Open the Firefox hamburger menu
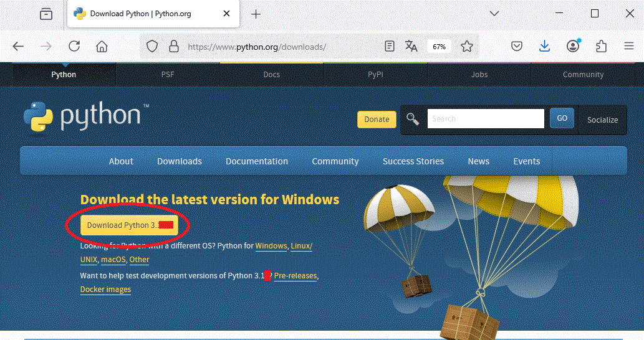 [x=629, y=46]
